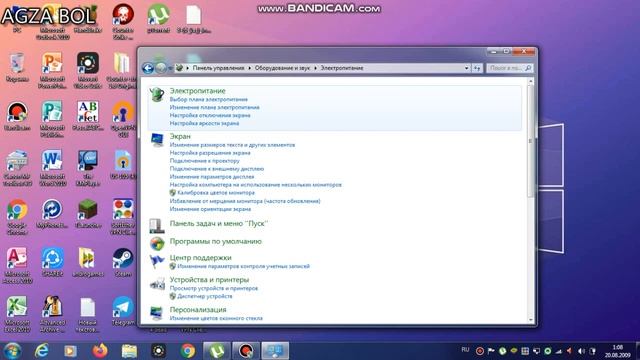The image size is (640, 360).
Task: Click the Chrome icon on the taskbar
Action: [188, 351]
